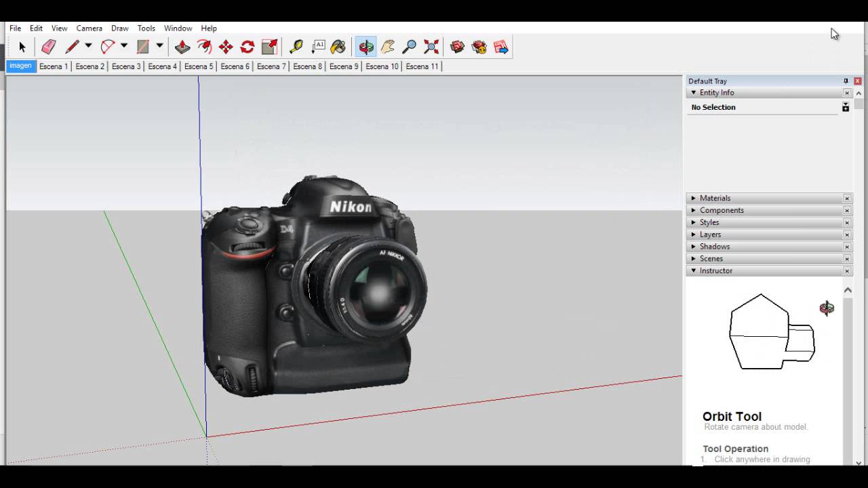Close the Shadows panel with its X
This screenshot has width=868, height=488.
click(x=847, y=247)
